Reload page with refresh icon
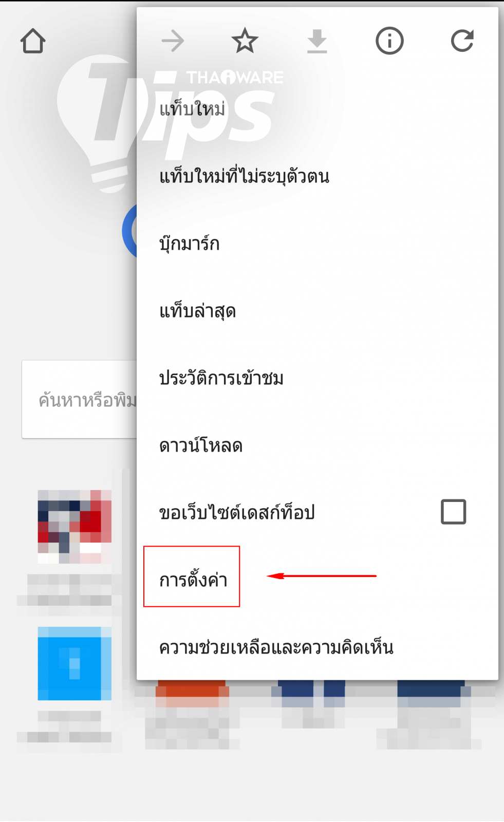 [x=462, y=41]
